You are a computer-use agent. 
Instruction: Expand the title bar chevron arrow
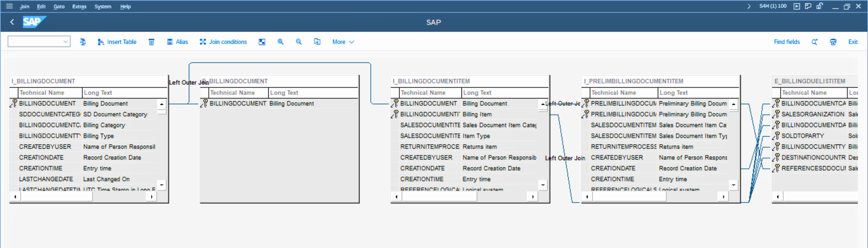[749, 6]
